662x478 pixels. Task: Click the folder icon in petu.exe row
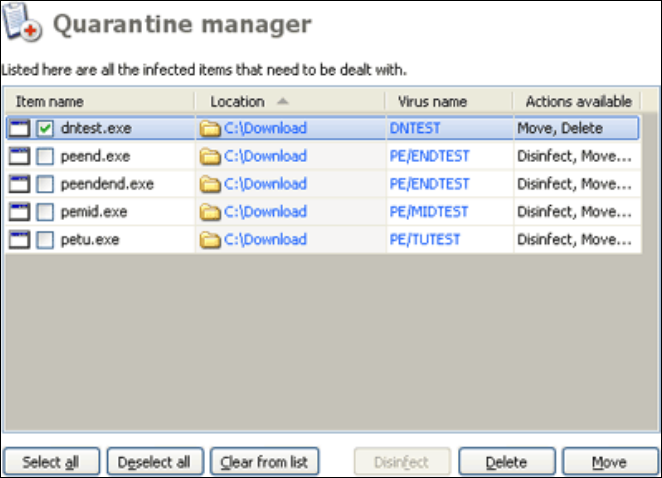(210, 240)
